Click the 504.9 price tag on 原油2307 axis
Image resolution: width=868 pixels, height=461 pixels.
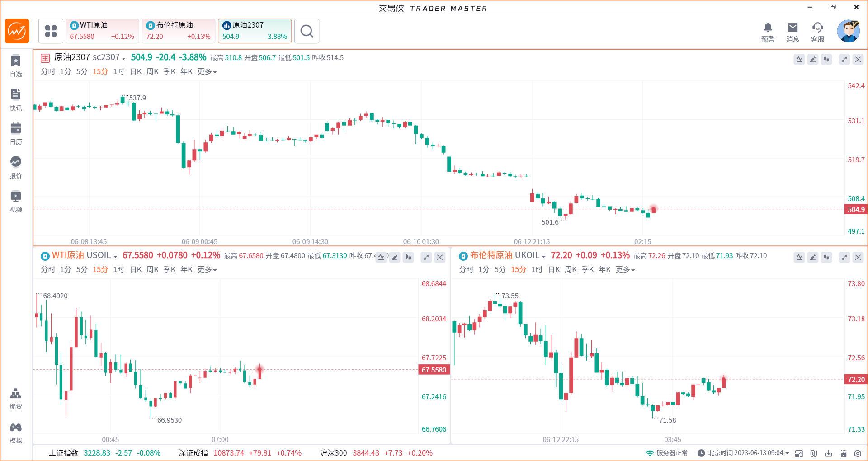[856, 209]
